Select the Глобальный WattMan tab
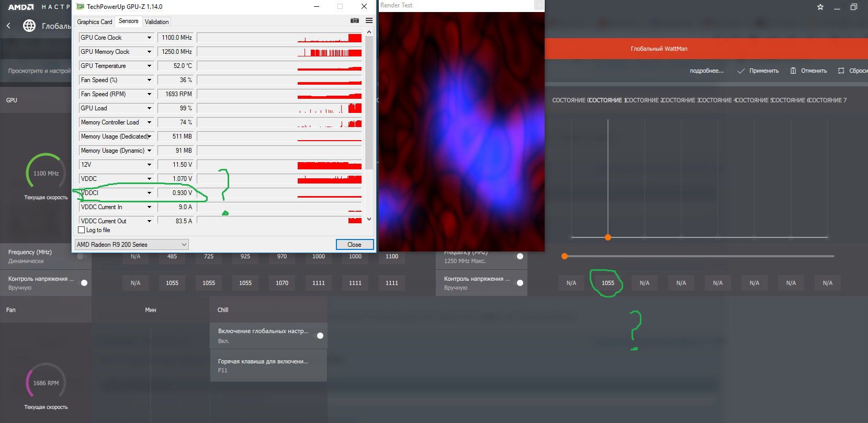Screen dimensions: 868x423 [659, 49]
